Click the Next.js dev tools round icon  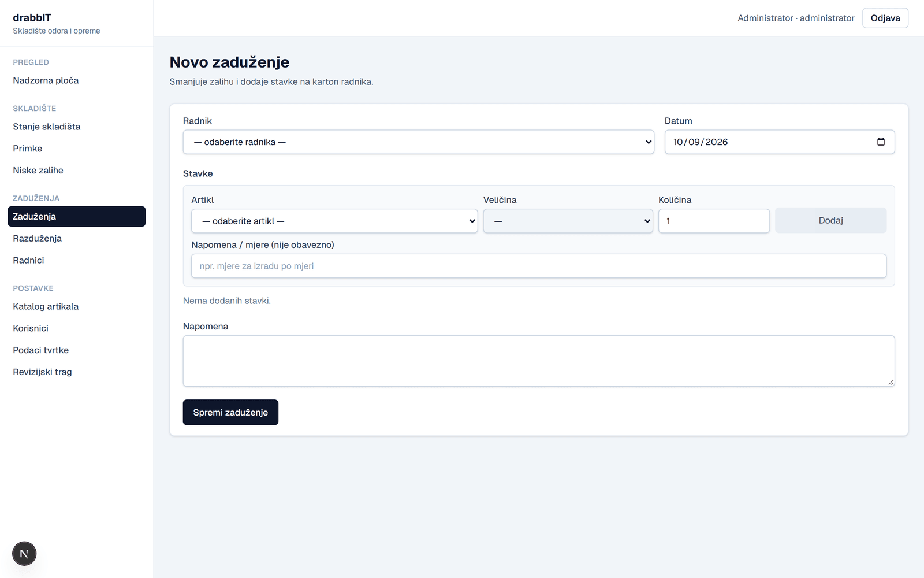click(24, 554)
